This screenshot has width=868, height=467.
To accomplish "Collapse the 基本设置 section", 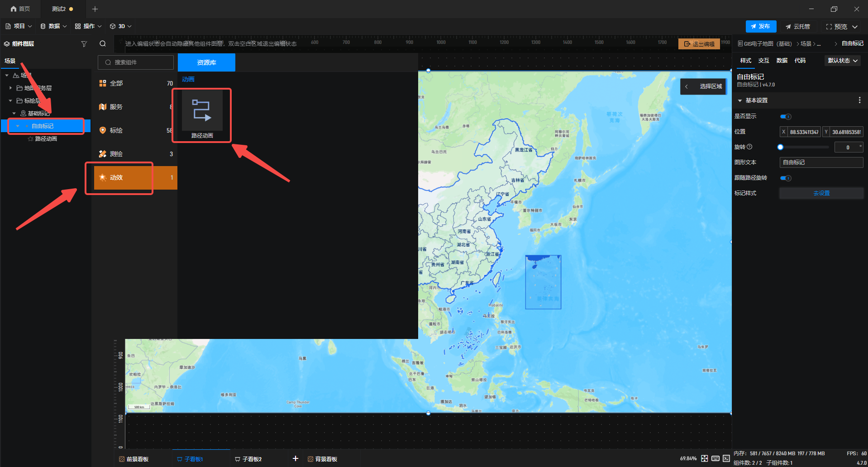I will tap(740, 100).
